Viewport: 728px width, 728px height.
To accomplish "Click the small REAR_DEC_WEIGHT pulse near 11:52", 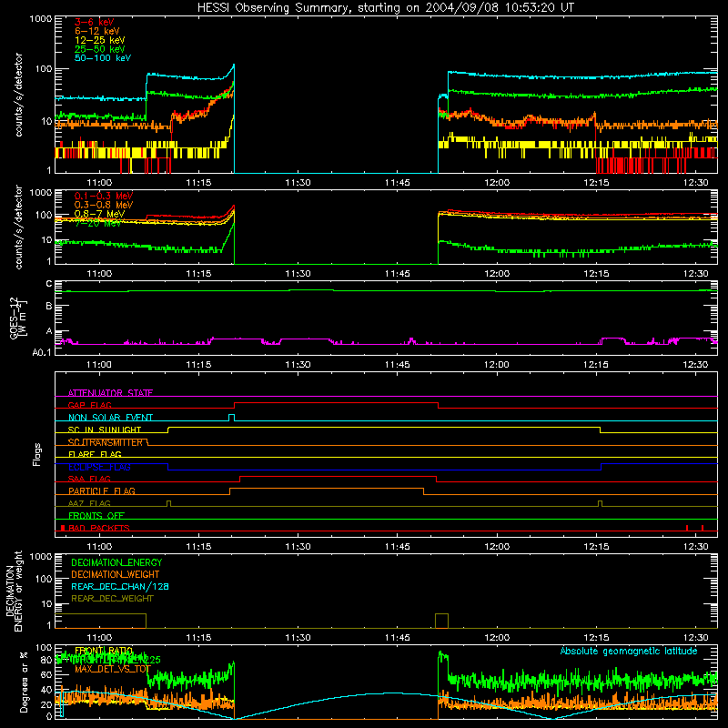I will click(x=441, y=622).
